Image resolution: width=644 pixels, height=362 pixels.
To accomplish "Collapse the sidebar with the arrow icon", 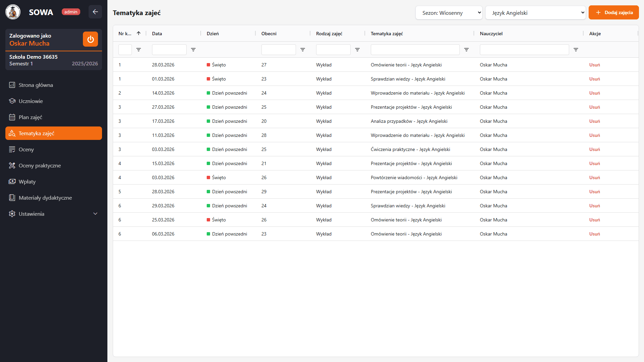I will [x=95, y=12].
